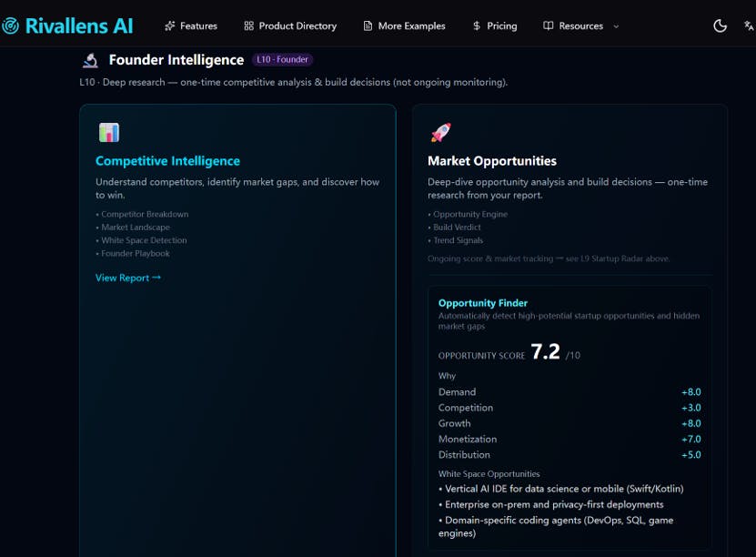Open the Competitive Intelligence title

coord(167,161)
